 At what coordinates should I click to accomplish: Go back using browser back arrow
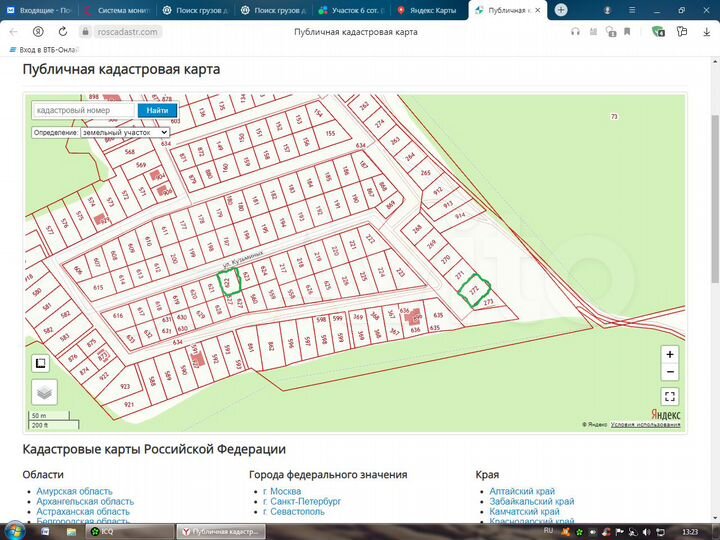13,32
